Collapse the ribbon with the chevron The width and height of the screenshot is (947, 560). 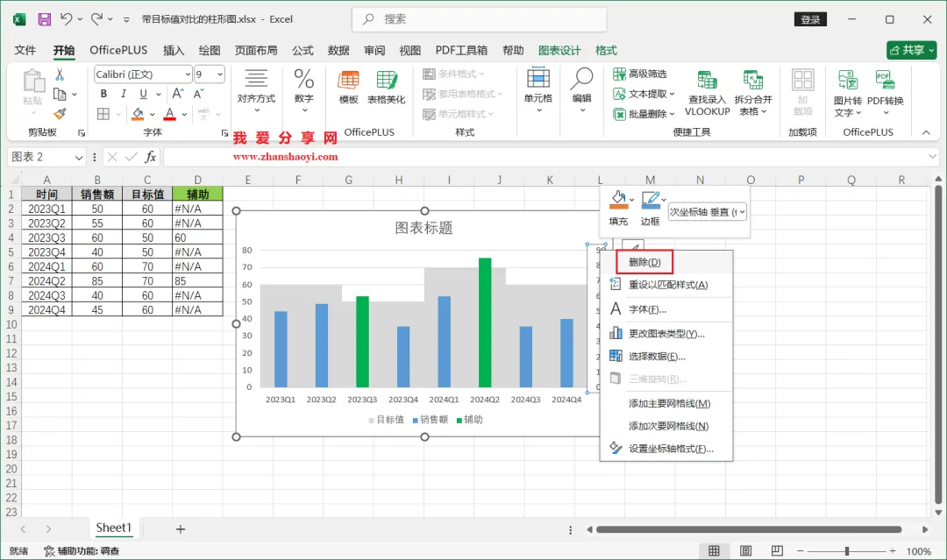[x=926, y=132]
